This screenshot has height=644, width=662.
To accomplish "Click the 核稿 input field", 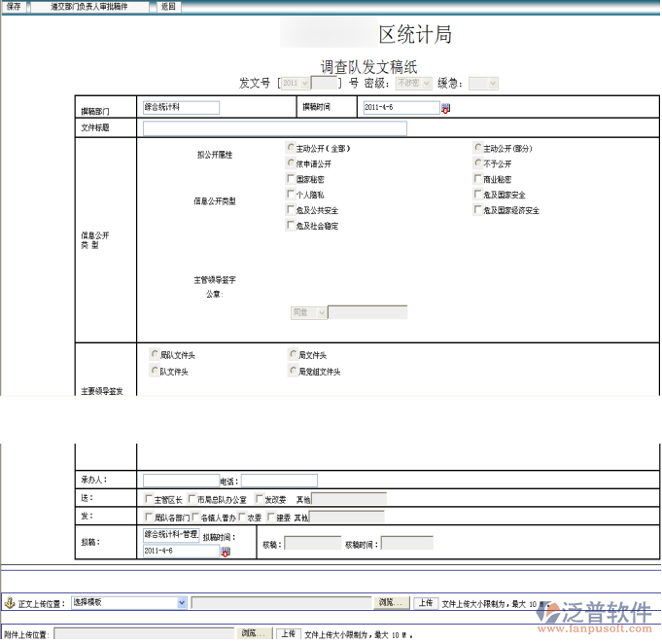I will coord(313,544).
